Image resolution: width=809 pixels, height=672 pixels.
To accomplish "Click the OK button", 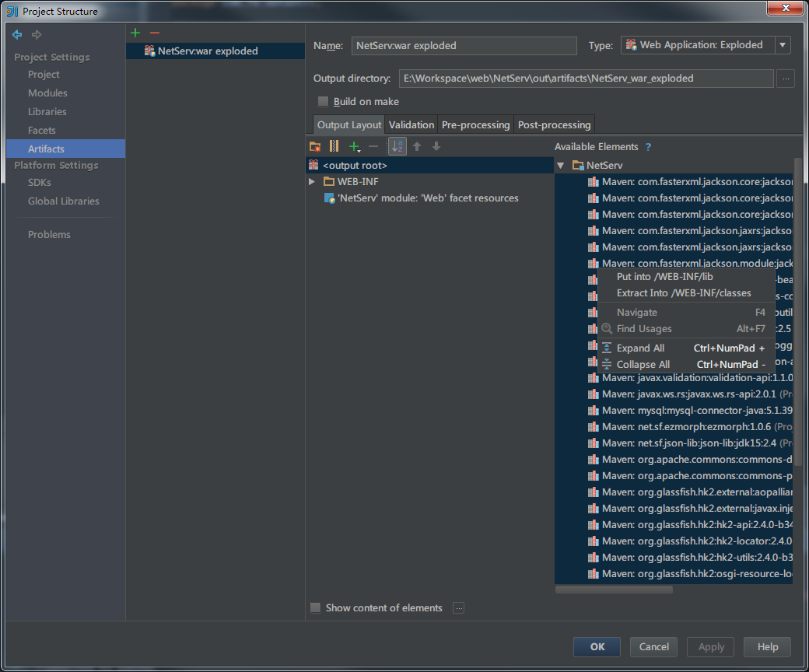I will tap(596, 646).
